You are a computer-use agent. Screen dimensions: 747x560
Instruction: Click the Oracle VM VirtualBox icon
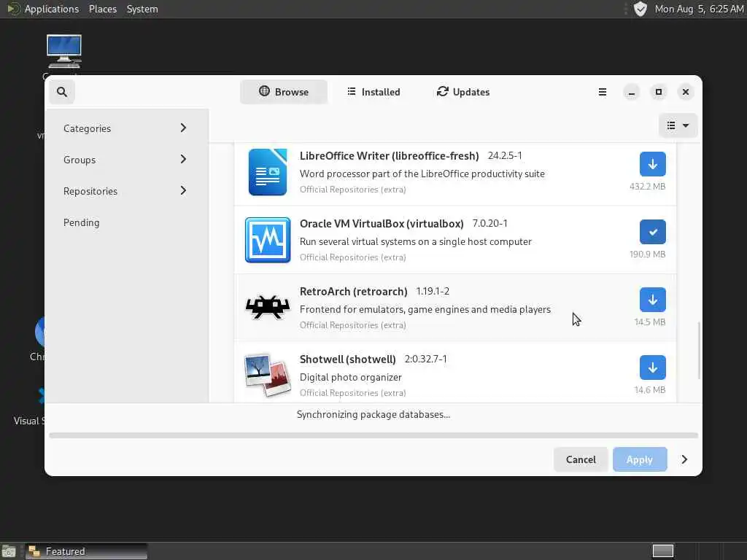(268, 240)
